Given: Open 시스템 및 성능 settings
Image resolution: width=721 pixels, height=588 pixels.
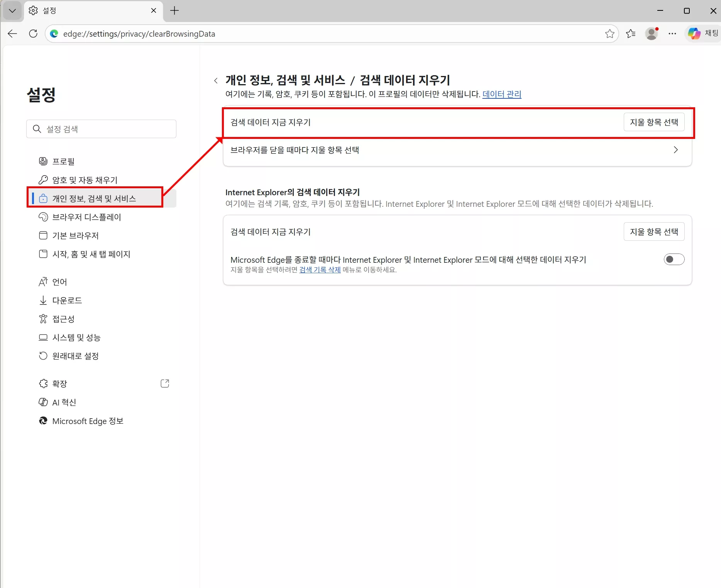Looking at the screenshot, I should [x=76, y=337].
